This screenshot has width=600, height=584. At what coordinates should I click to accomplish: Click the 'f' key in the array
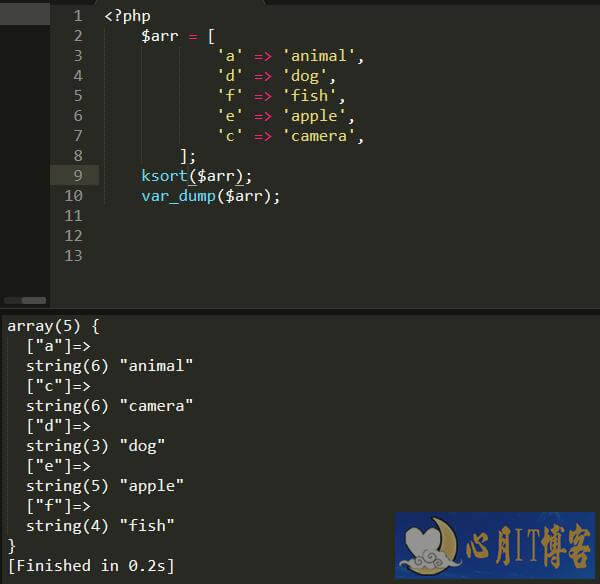230,96
